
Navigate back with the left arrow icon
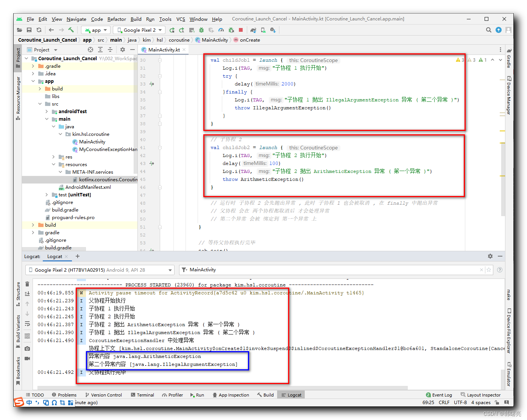pos(51,30)
